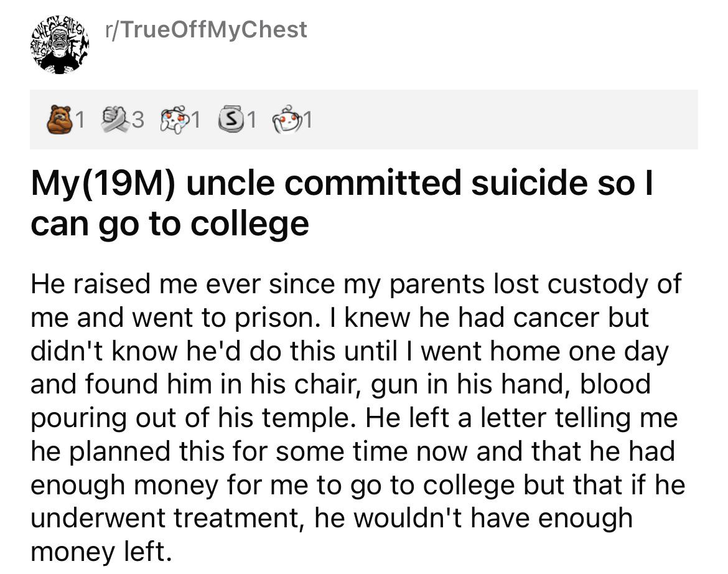728x574 pixels.
Task: Click the body line starting "he planned this"
Action: [x=352, y=451]
